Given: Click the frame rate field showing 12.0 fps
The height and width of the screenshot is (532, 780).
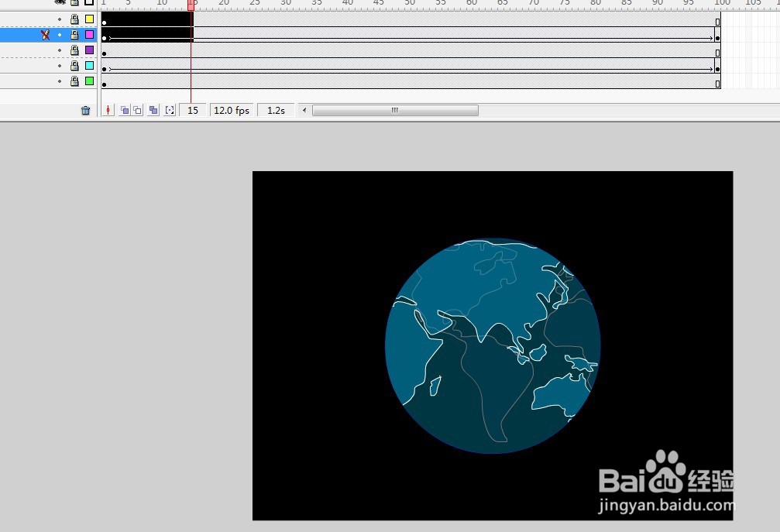Looking at the screenshot, I should (232, 111).
